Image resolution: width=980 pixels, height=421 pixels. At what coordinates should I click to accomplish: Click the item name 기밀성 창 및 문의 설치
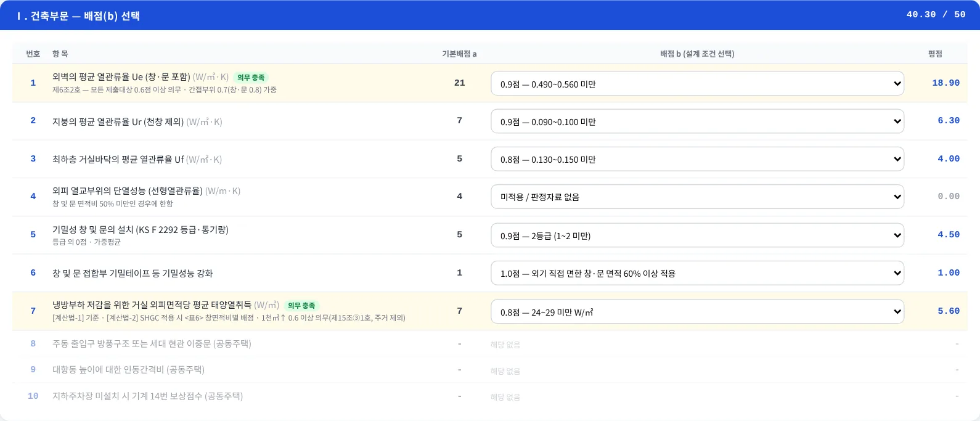click(141, 229)
